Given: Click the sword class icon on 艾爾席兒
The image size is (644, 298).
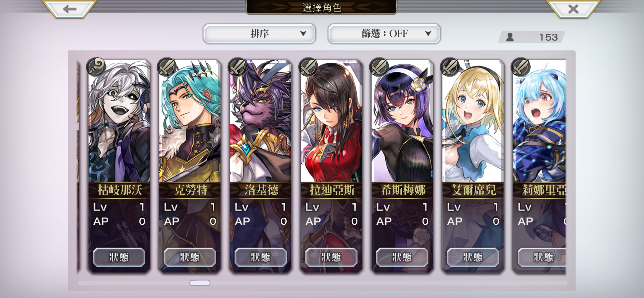Looking at the screenshot, I should 450,67.
